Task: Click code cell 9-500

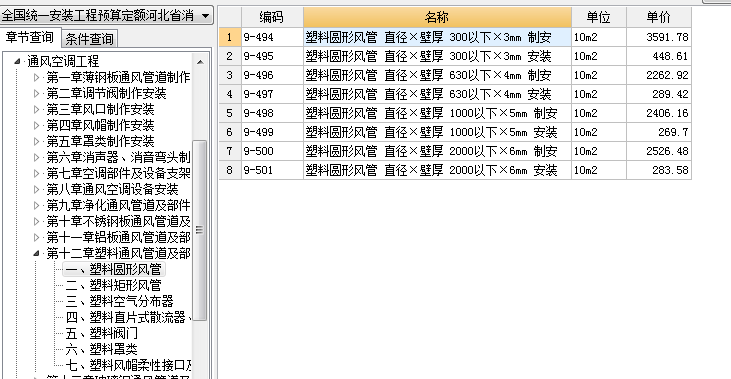Action: 272,151
